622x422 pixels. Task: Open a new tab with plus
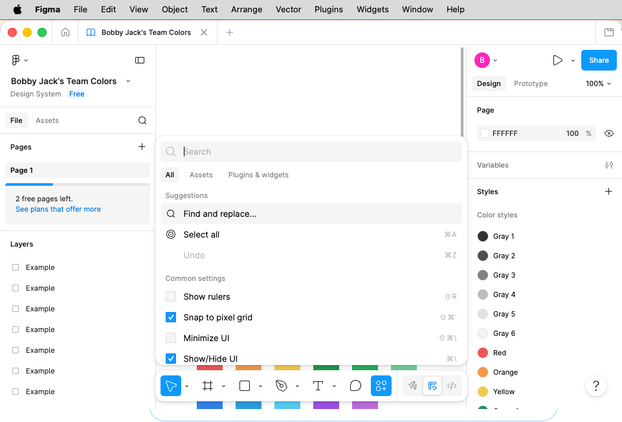coord(229,32)
